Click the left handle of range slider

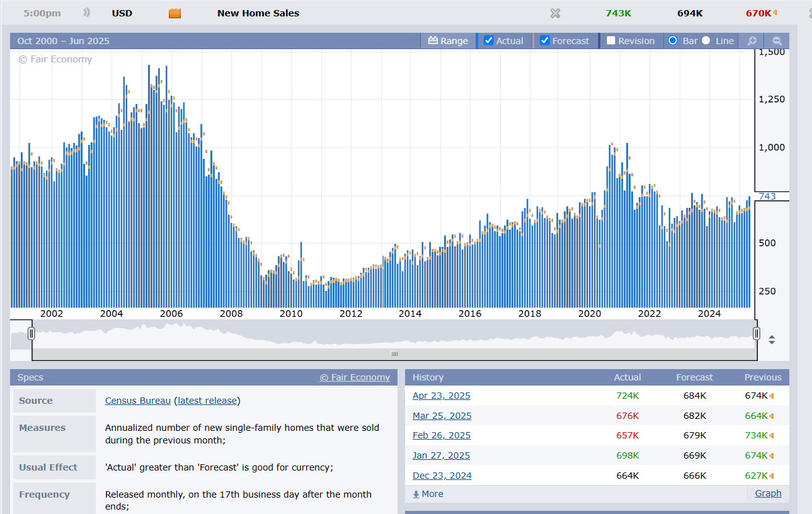click(31, 334)
